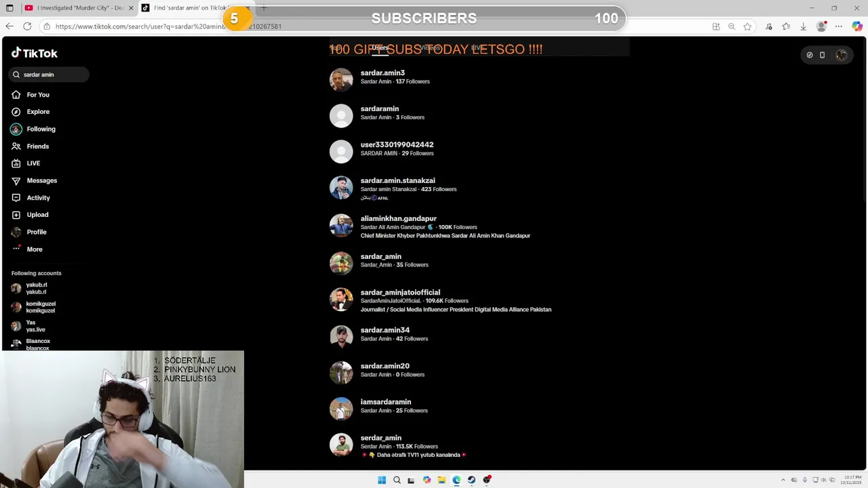Open LIVE from the sidebar
This screenshot has height=488, width=868.
click(26, 163)
